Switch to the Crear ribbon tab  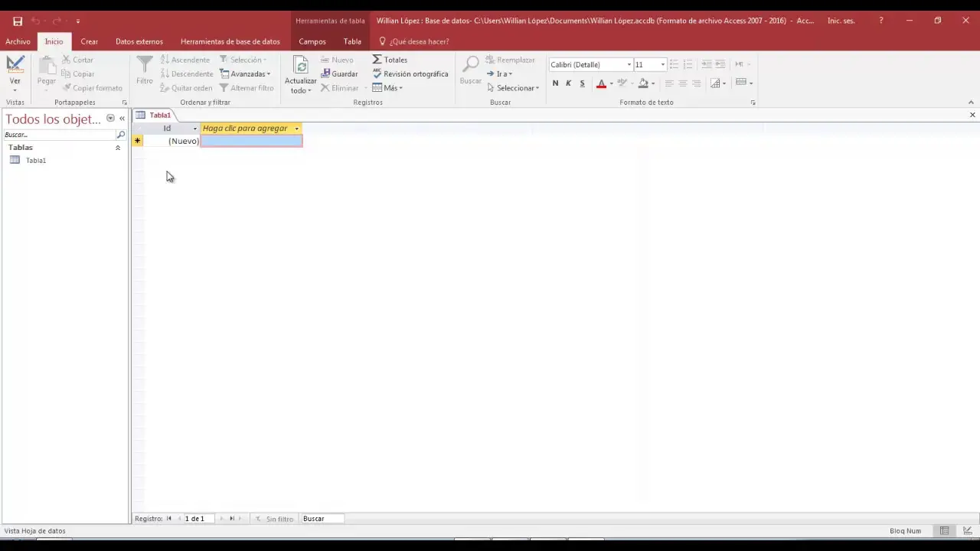pos(90,41)
